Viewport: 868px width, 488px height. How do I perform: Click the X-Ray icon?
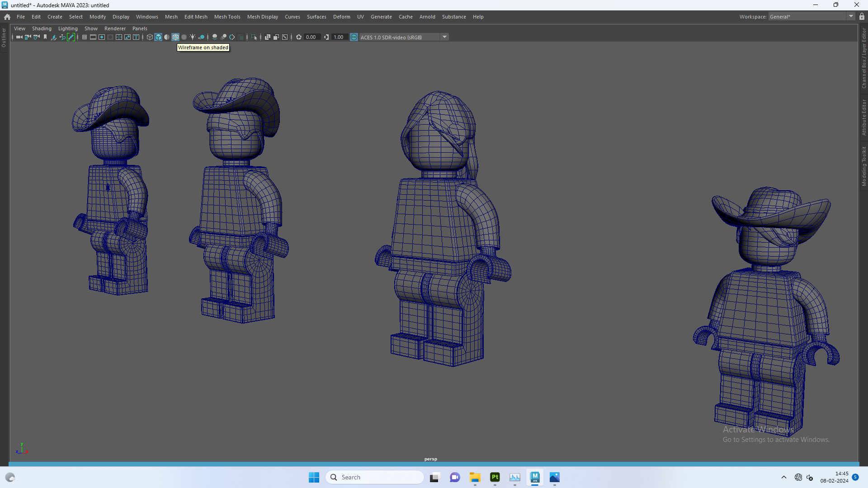pos(268,37)
